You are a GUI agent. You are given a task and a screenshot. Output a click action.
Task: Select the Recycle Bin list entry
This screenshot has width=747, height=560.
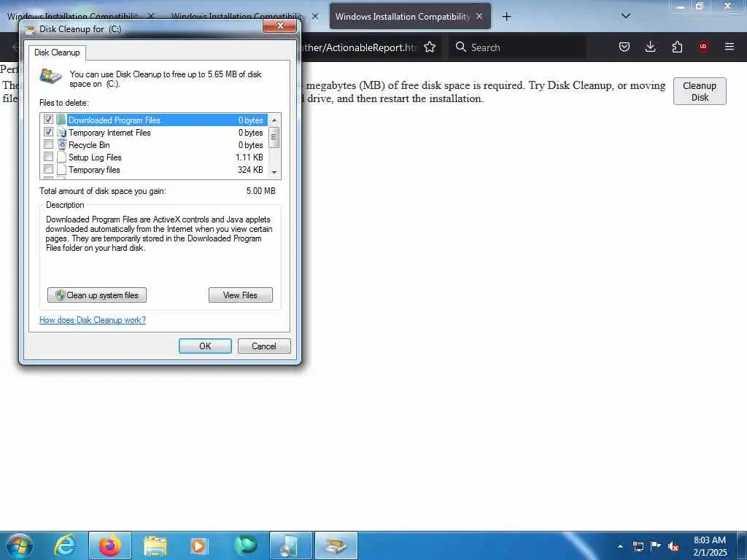point(154,145)
